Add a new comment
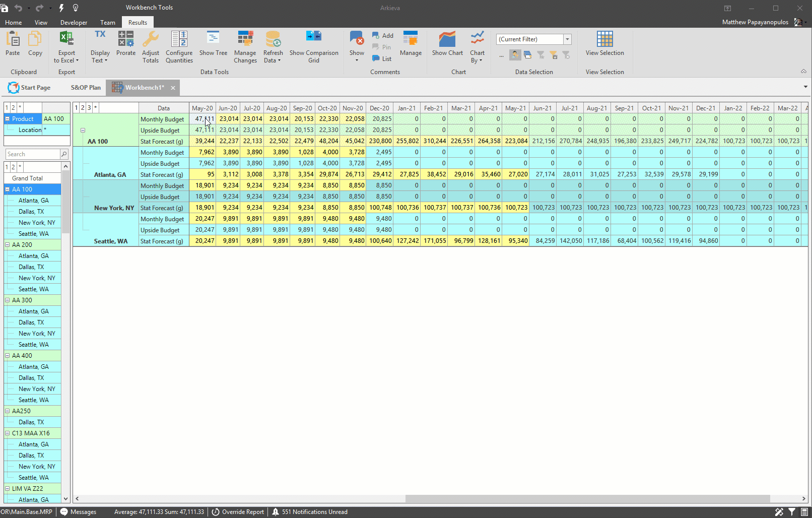 [383, 35]
